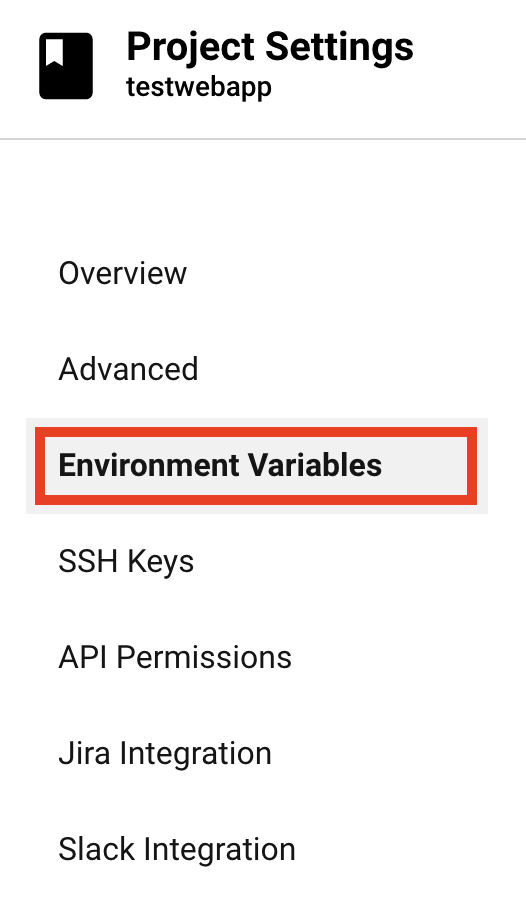Click the Environment Variables label in red outline
Screen dimensions: 526x922
click(220, 465)
